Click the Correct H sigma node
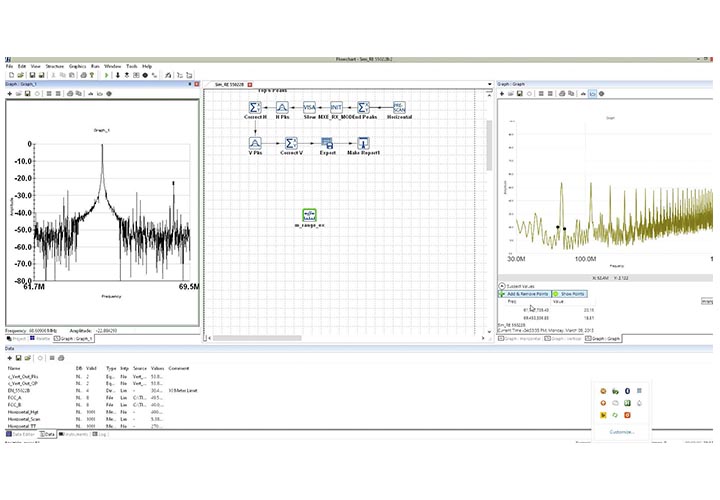 pyautogui.click(x=255, y=107)
